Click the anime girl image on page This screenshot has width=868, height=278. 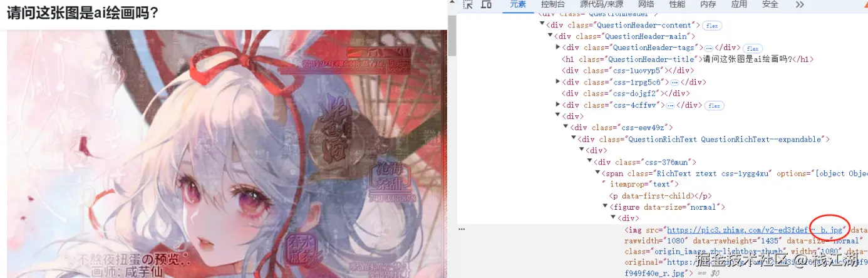point(226,154)
